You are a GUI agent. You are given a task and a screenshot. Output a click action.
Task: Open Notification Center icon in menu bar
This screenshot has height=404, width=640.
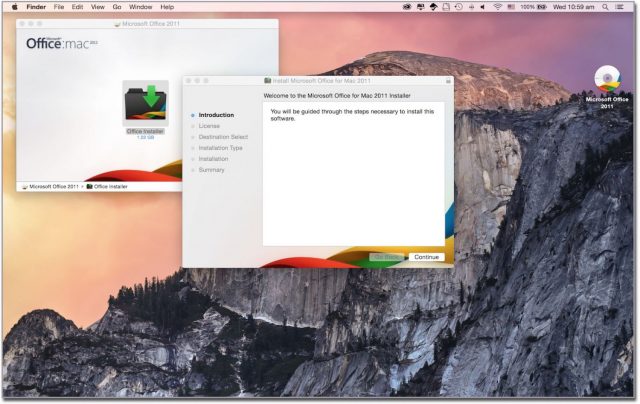[620, 7]
